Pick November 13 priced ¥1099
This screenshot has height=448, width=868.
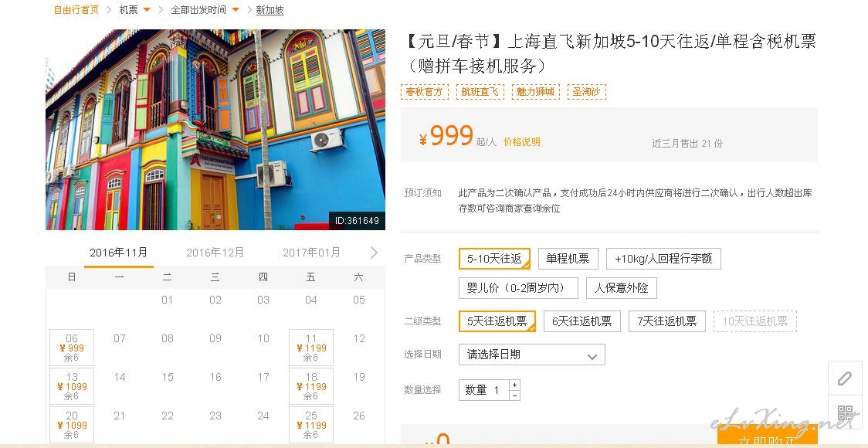71,386
